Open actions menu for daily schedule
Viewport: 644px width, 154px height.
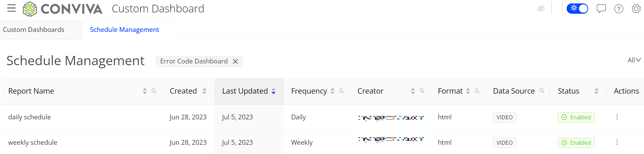pyautogui.click(x=617, y=117)
